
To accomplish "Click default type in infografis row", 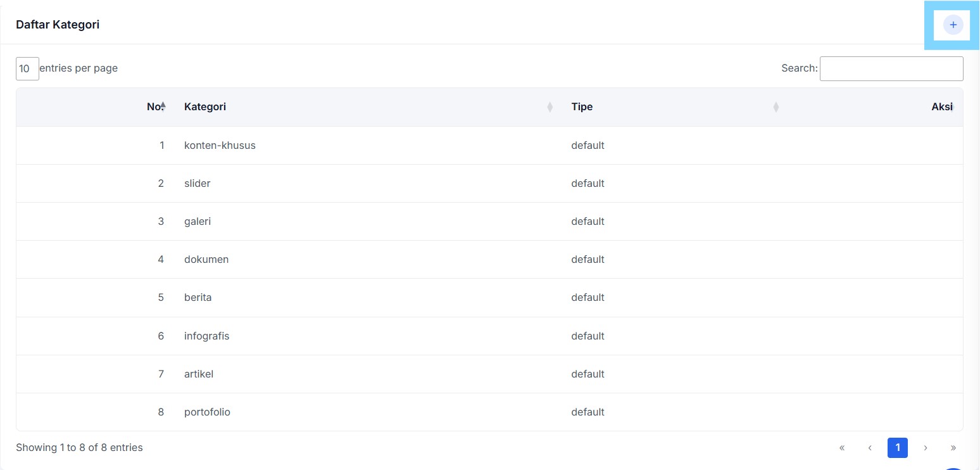I will click(x=587, y=336).
